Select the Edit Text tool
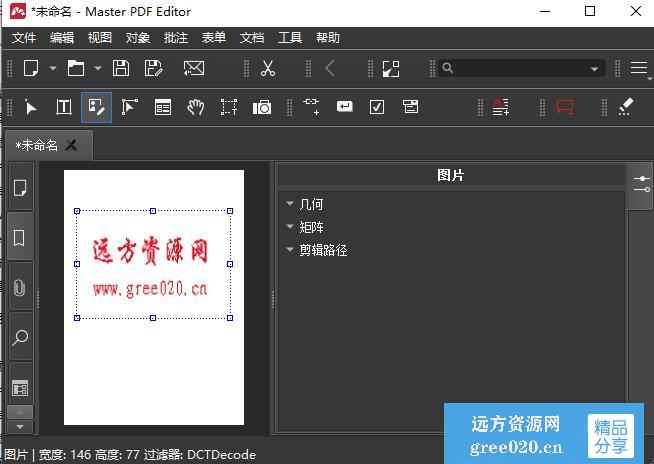 click(63, 107)
